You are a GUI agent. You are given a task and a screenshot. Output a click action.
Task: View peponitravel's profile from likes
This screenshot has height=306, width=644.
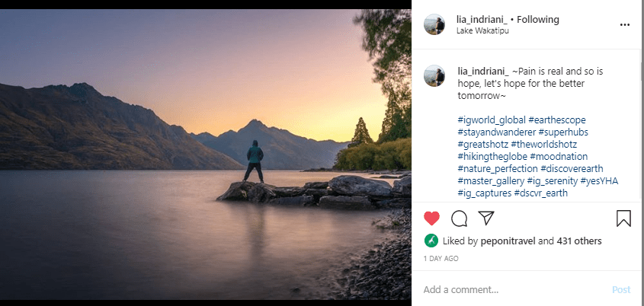tap(507, 241)
